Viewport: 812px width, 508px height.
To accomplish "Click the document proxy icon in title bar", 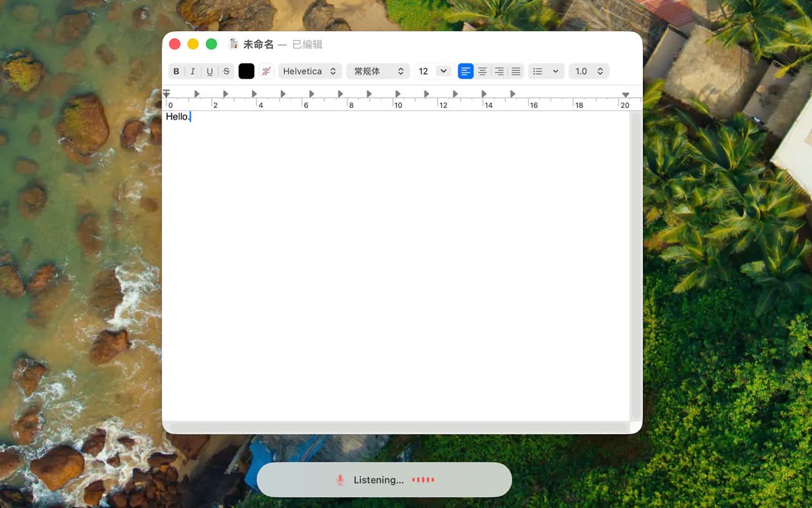I will pos(233,44).
